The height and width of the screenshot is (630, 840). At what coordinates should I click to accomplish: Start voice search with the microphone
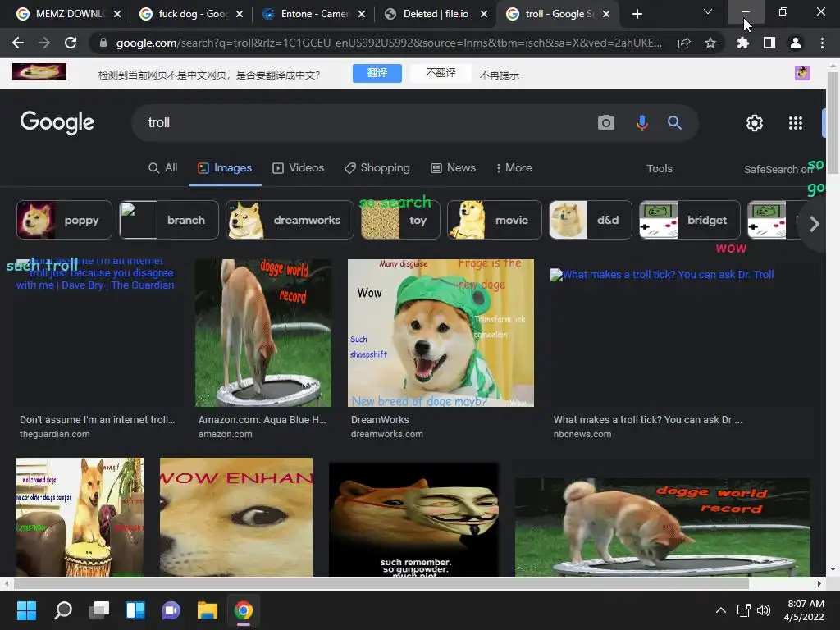pos(641,123)
